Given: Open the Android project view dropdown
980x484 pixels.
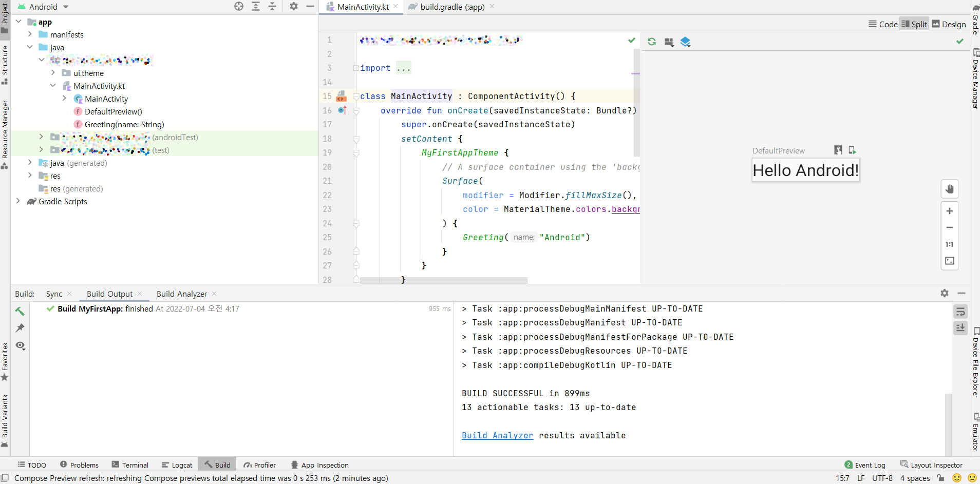Looking at the screenshot, I should pyautogui.click(x=65, y=7).
